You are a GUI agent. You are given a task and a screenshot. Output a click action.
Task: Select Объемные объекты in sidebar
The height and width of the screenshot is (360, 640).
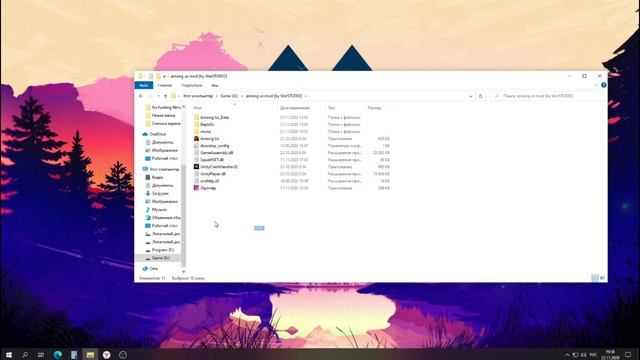point(163,218)
